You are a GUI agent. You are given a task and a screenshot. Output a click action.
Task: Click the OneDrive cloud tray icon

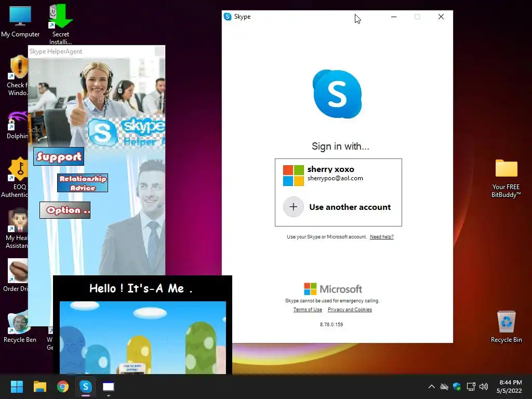click(444, 387)
